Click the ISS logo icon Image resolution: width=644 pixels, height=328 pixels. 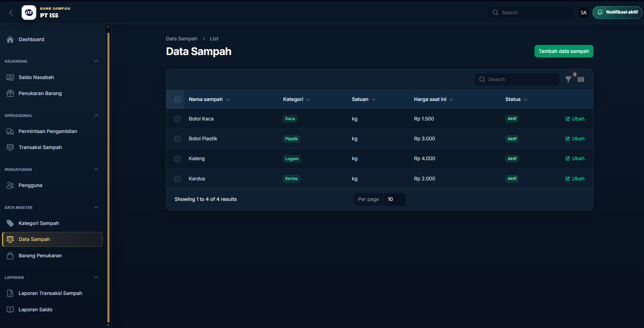point(29,13)
